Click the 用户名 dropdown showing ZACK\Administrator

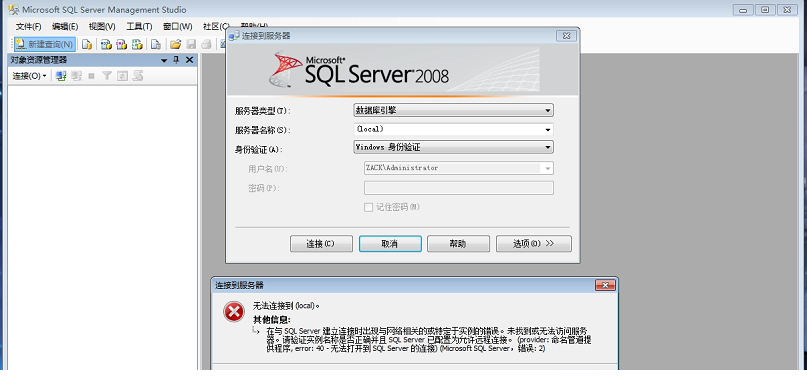point(459,168)
